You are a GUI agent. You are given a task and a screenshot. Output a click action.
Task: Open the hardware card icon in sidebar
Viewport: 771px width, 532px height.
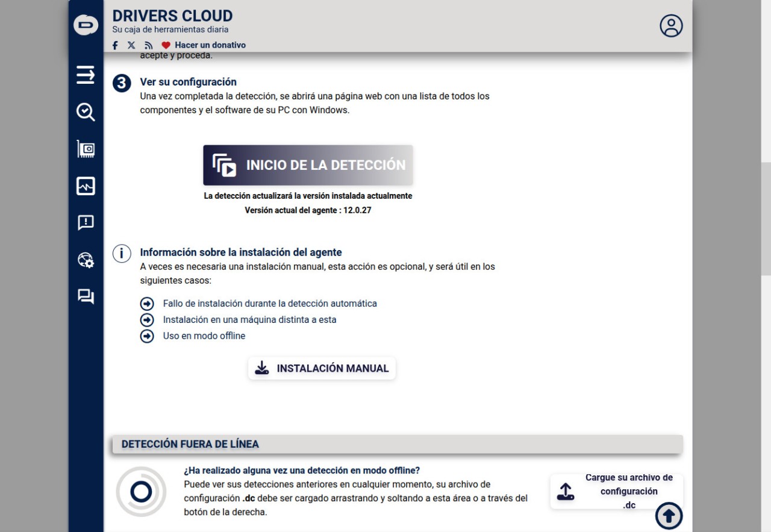(x=86, y=149)
